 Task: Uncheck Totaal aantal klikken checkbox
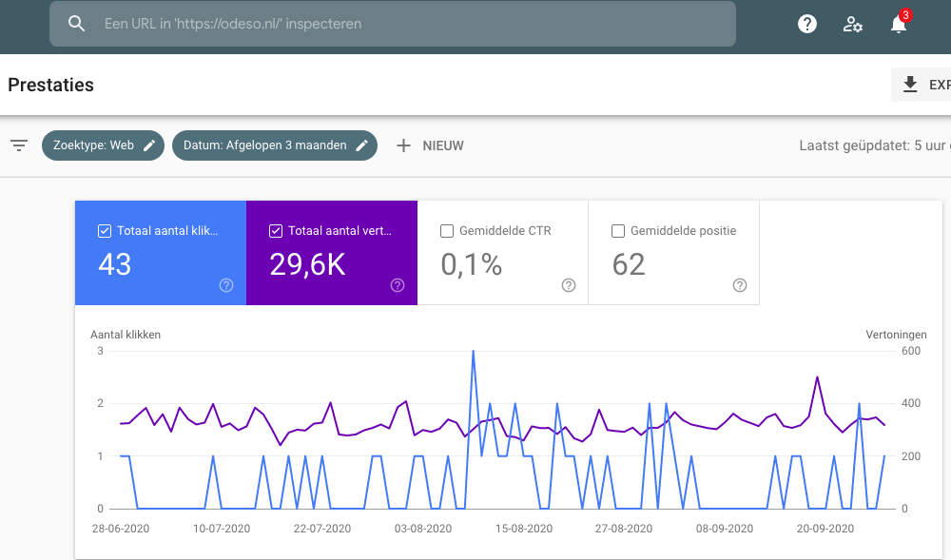[x=105, y=231]
